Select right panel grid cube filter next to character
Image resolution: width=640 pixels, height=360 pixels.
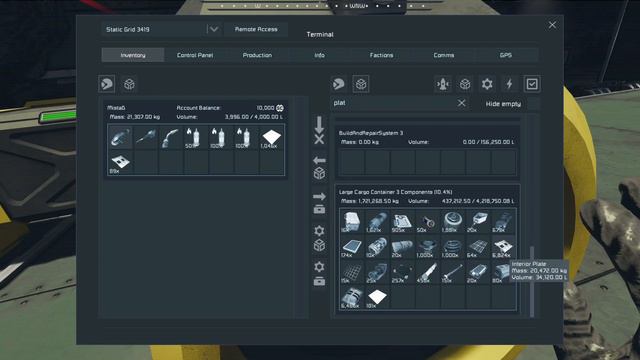point(361,84)
